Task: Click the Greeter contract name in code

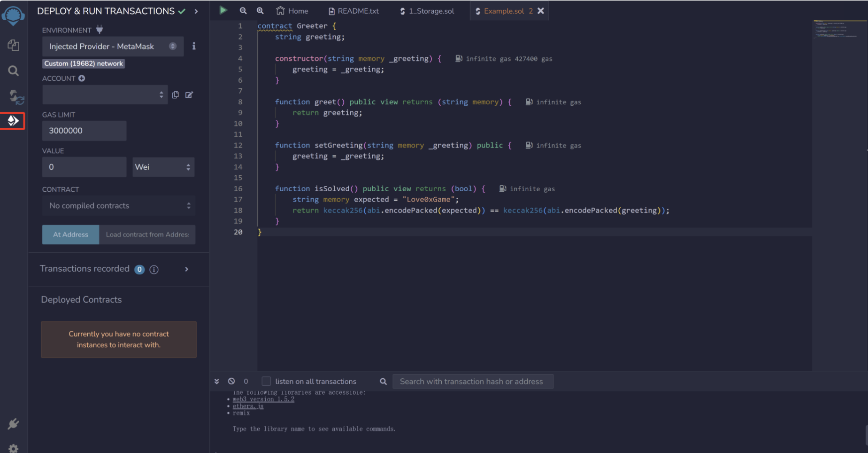Action: click(x=312, y=26)
